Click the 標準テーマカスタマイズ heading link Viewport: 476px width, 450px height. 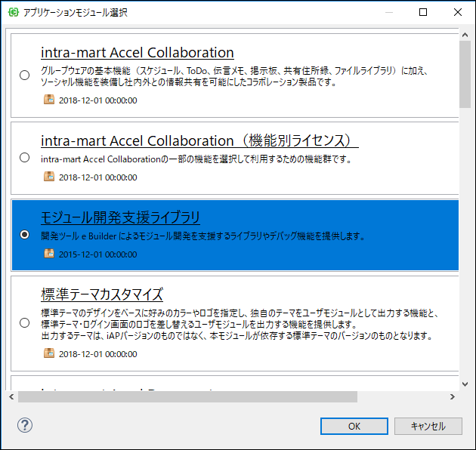[101, 294]
